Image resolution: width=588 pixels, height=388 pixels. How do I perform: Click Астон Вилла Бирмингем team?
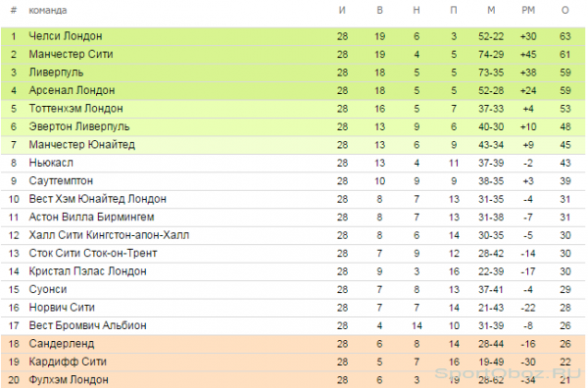click(91, 218)
